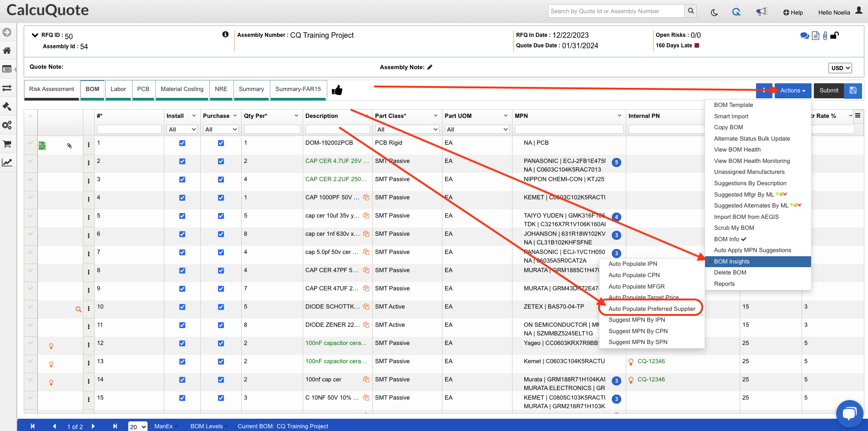Toggle Install checkbox for row 1
The image size is (868, 431).
coord(182,143)
